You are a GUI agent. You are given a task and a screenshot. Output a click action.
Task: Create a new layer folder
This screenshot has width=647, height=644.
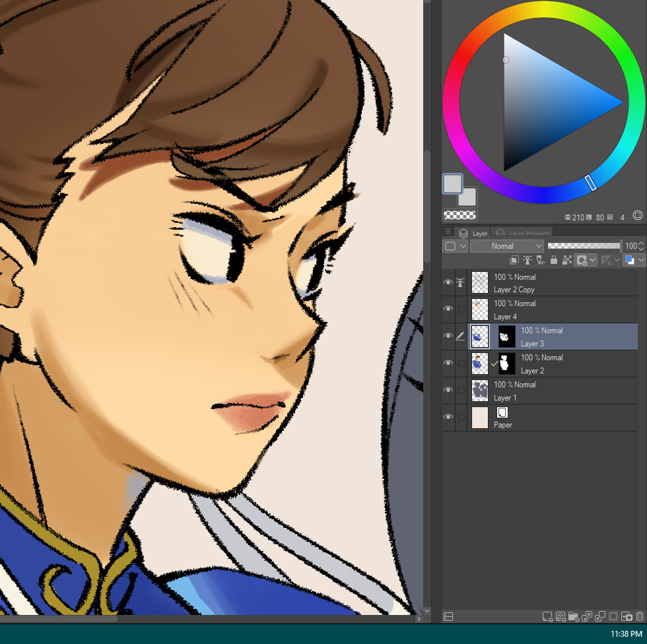tap(574, 616)
